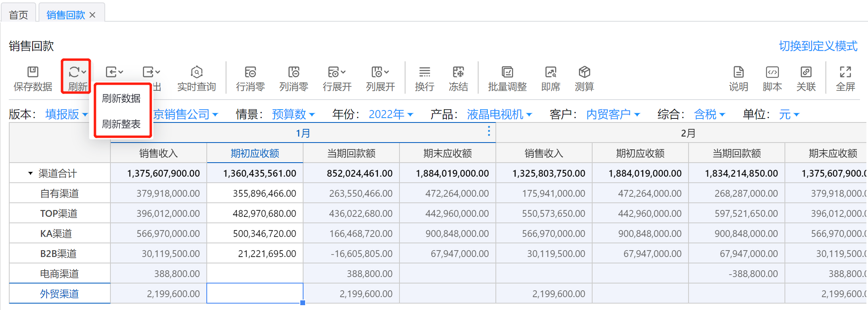This screenshot has width=868, height=310.
Task: Click the 测算 calculation icon
Action: [x=584, y=72]
